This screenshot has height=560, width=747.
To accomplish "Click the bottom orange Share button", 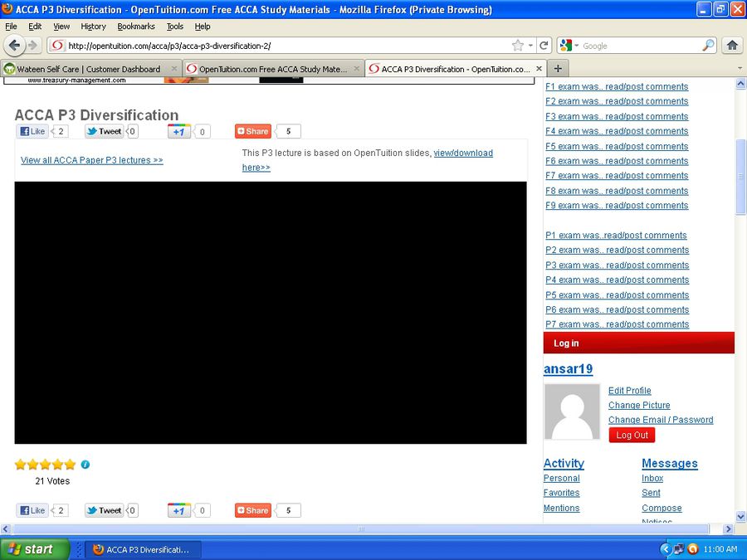I will point(253,510).
